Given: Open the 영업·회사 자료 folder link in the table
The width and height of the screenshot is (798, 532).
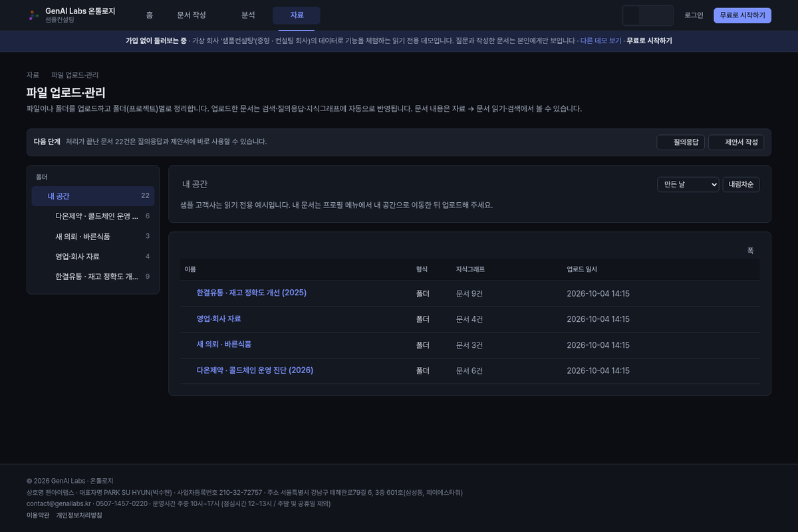Looking at the screenshot, I should [x=219, y=319].
